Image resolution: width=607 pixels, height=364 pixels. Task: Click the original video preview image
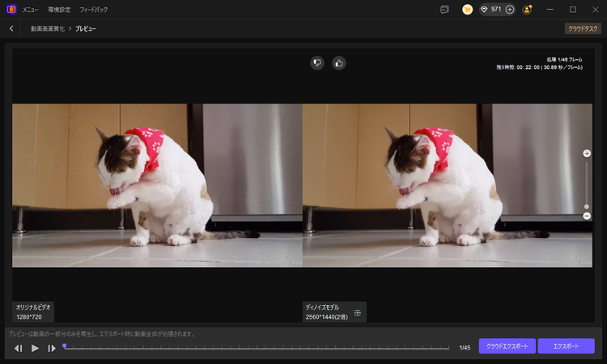click(x=157, y=185)
